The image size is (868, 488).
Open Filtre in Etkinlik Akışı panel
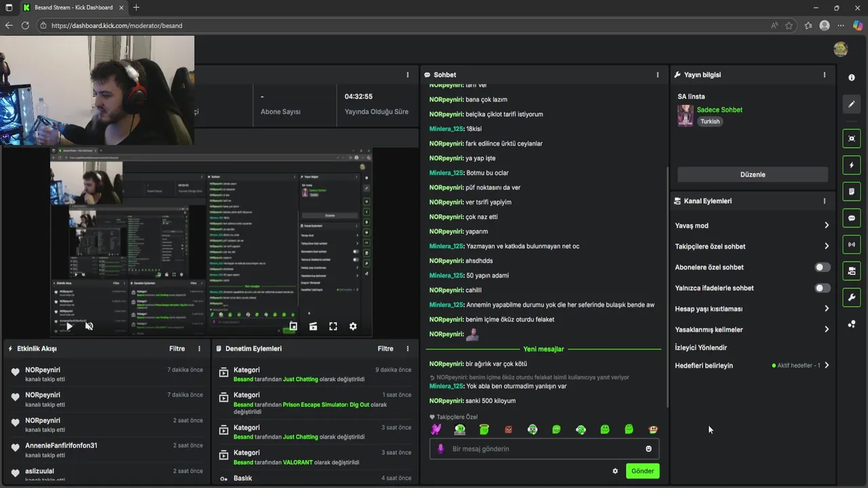pos(177,348)
